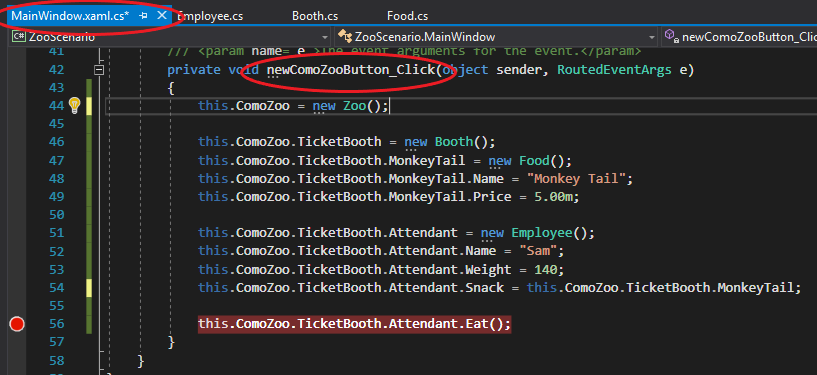Close the MainWindow.xaml.cs tab
This screenshot has width=817, height=375.
point(162,16)
